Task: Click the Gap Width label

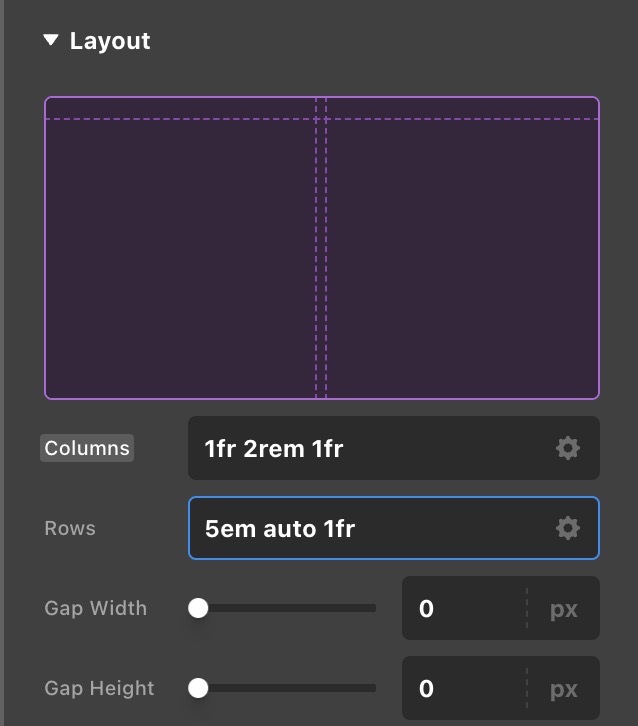Action: tap(95, 608)
